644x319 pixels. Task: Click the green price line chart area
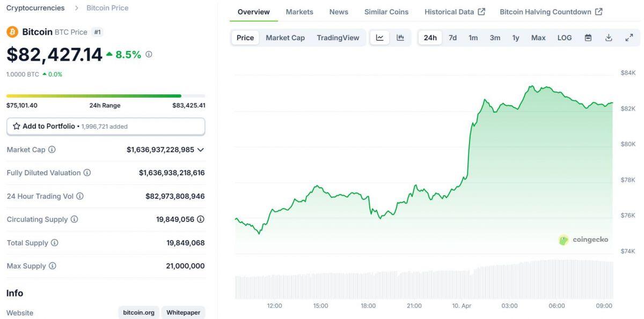click(x=424, y=169)
